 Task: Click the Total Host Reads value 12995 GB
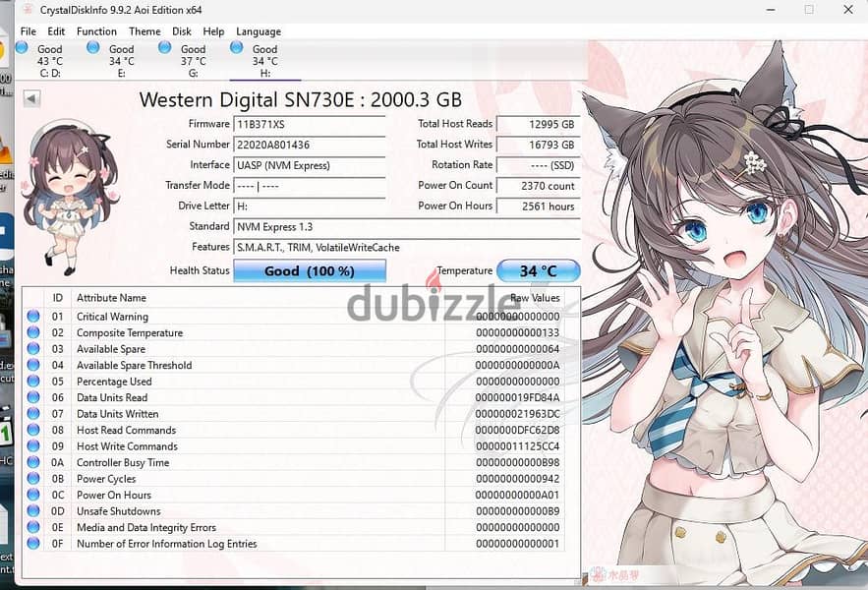[x=538, y=124]
